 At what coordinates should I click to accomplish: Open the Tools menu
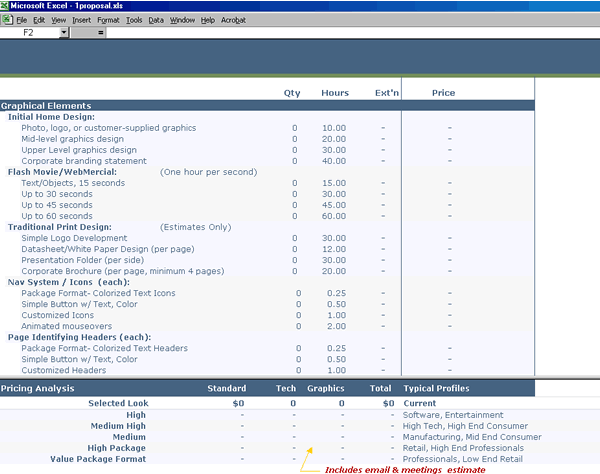[x=134, y=20]
